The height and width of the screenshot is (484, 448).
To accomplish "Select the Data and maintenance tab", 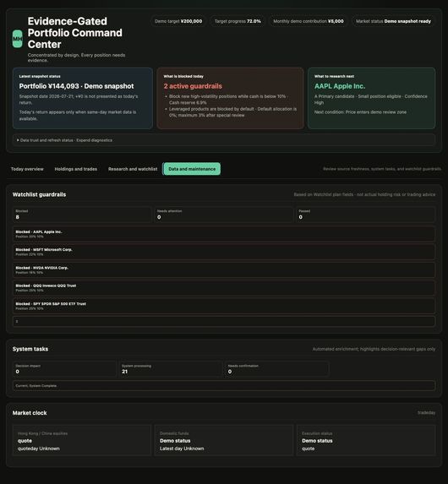I will point(192,169).
